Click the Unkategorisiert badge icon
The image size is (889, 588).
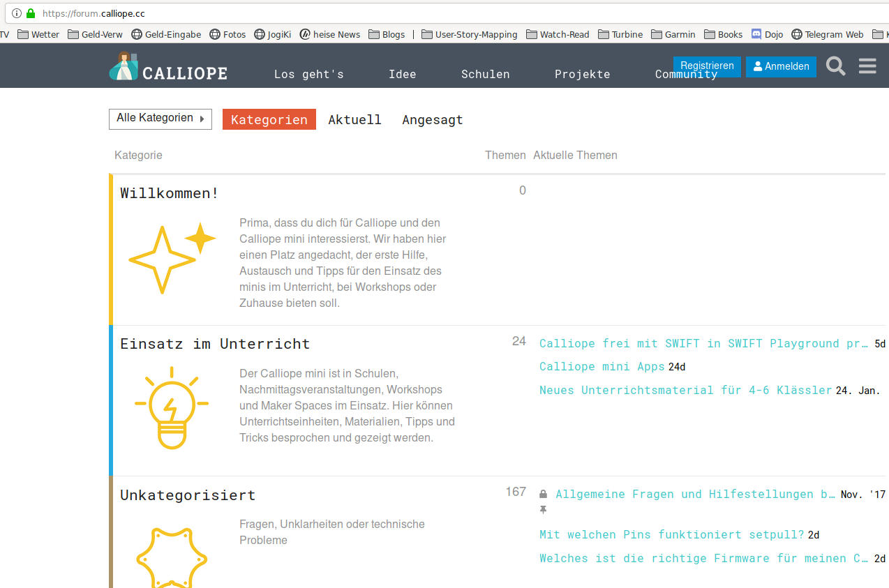(172, 557)
